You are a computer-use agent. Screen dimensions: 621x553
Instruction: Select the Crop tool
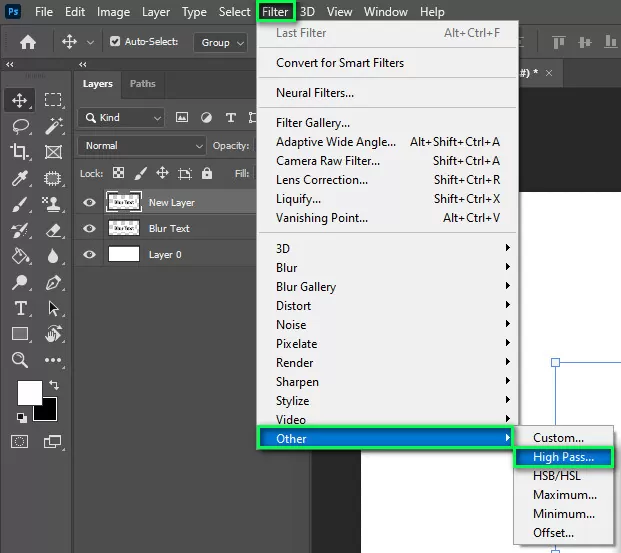click(x=19, y=152)
